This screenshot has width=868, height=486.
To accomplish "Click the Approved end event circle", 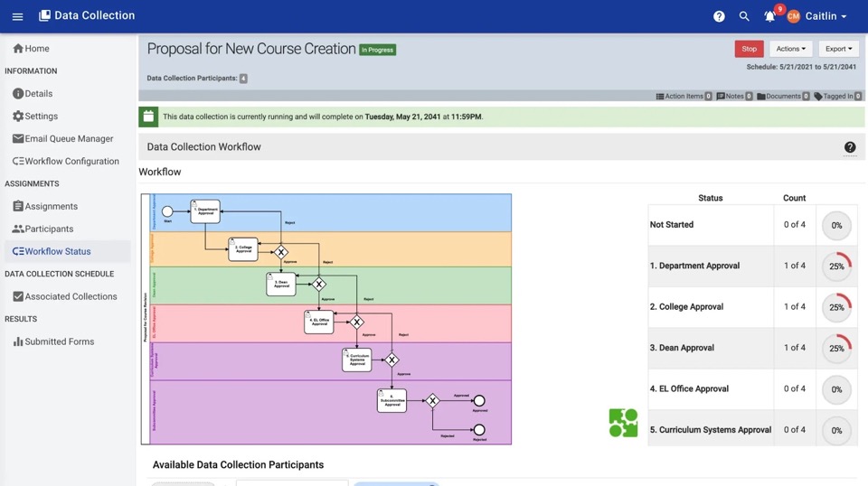I will click(x=479, y=401).
